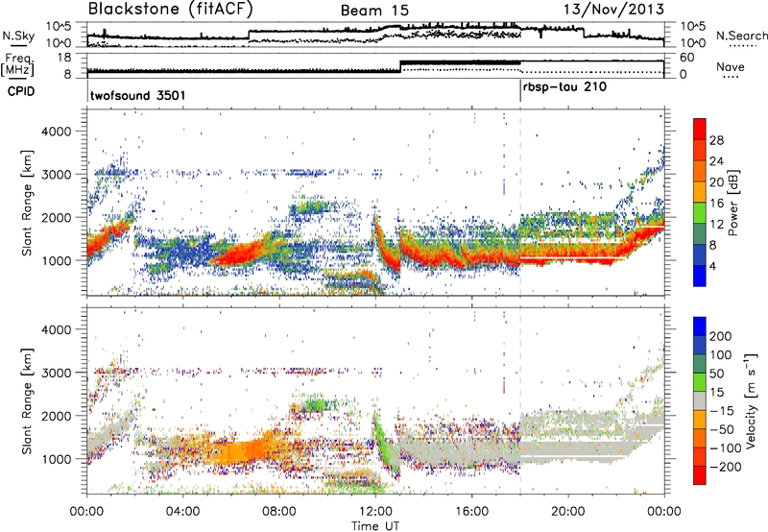
Task: Click the left '10^5' noise axis tick
Action: click(x=59, y=26)
